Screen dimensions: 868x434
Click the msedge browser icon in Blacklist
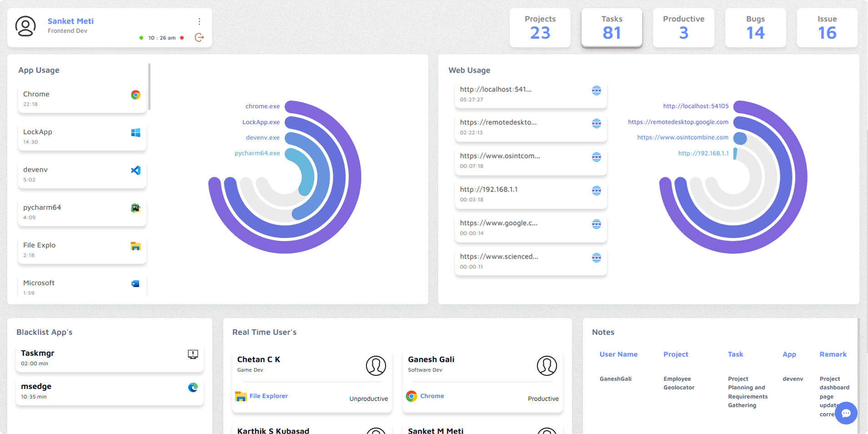pyautogui.click(x=193, y=387)
